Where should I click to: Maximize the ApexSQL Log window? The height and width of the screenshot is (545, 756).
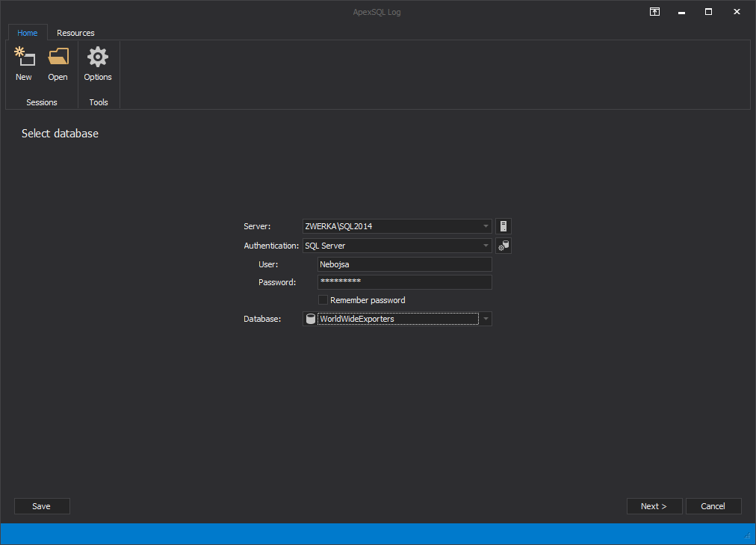[x=708, y=12]
